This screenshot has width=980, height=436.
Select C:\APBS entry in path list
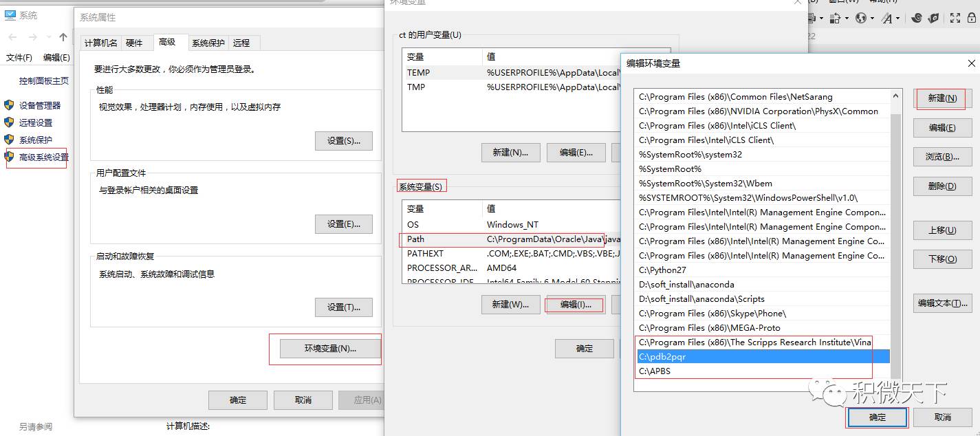(763, 371)
